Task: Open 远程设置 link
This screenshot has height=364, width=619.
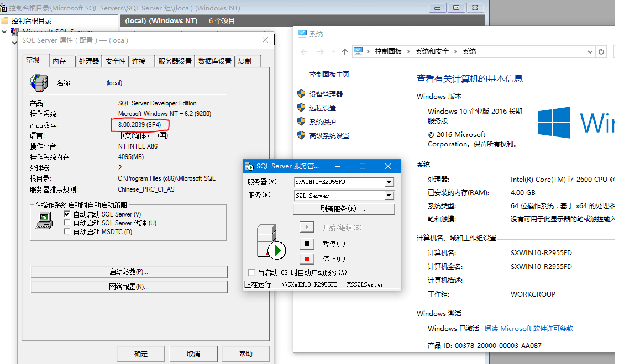Action: 323,108
